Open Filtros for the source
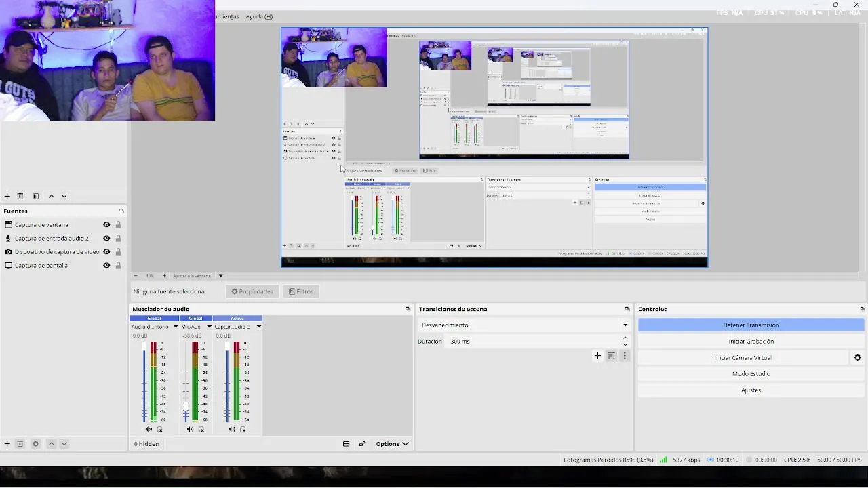 [x=301, y=291]
